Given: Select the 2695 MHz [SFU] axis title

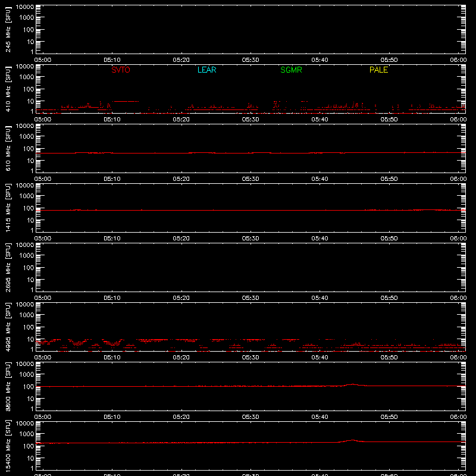Looking at the screenshot, I should [8, 267].
